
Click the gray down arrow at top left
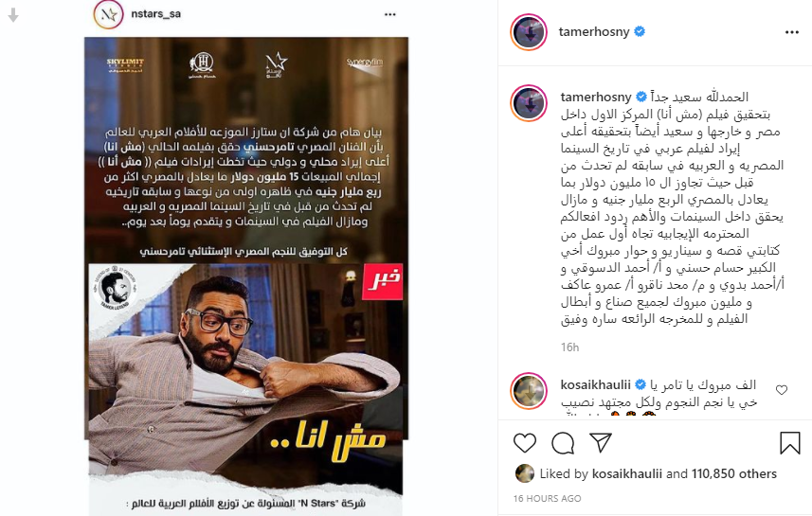13,15
